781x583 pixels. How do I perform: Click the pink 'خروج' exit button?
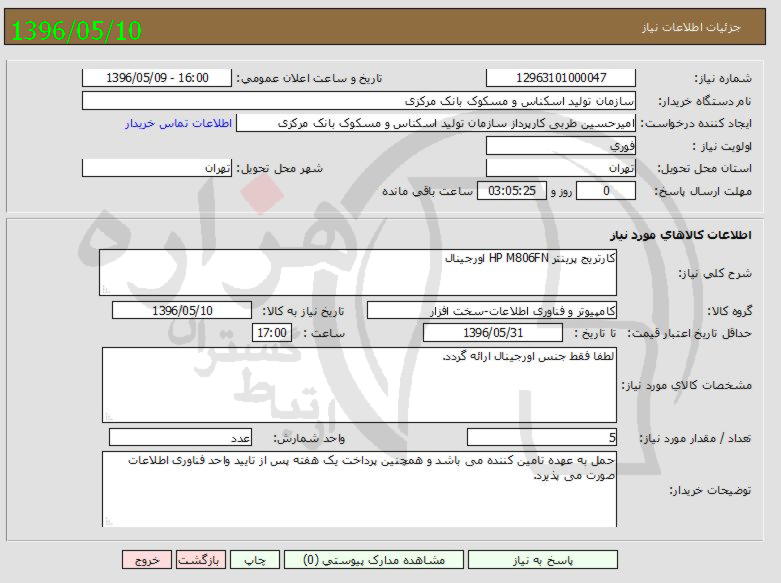pos(147,561)
